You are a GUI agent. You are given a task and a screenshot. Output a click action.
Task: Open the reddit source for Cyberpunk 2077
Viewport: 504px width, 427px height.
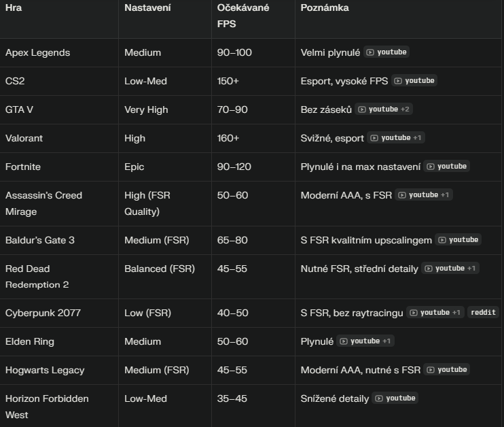[x=483, y=313]
